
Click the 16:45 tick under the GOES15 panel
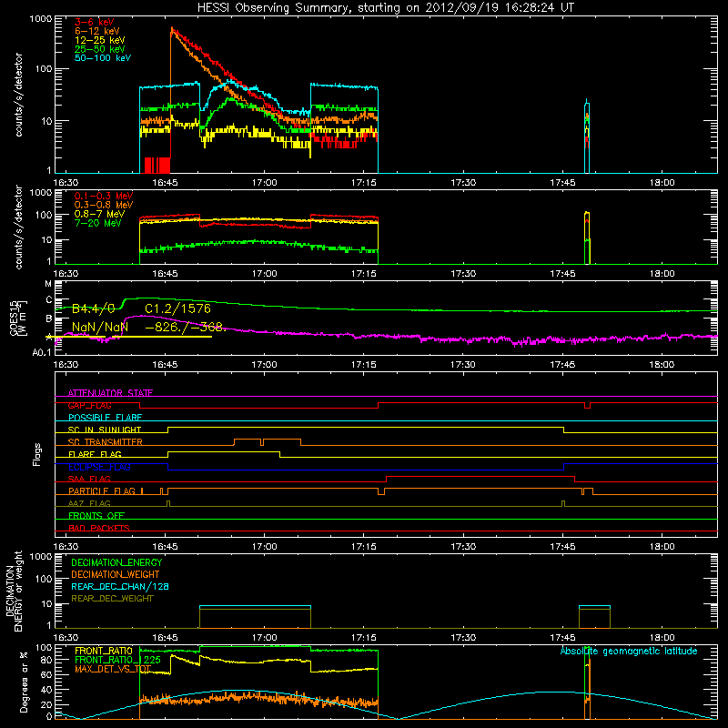(x=165, y=365)
